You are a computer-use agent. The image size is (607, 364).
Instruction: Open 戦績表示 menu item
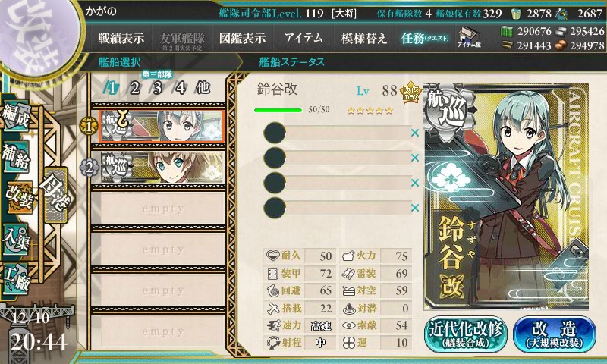click(121, 38)
